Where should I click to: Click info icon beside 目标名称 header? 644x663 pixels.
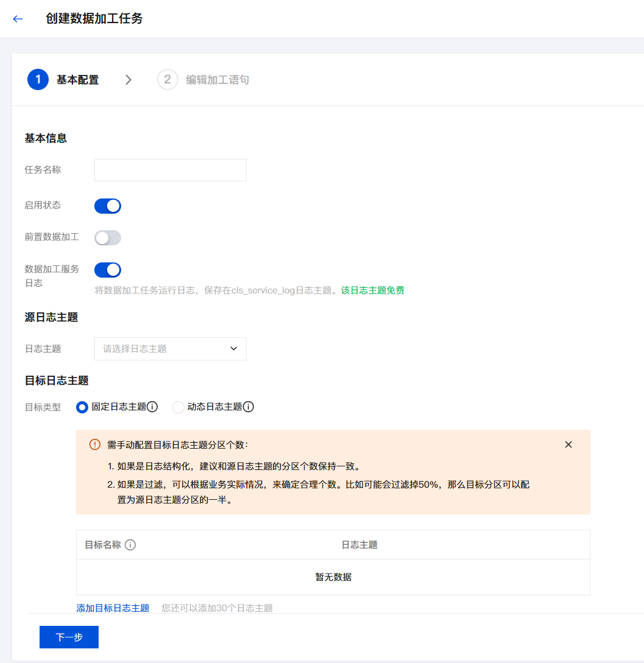[x=130, y=545]
